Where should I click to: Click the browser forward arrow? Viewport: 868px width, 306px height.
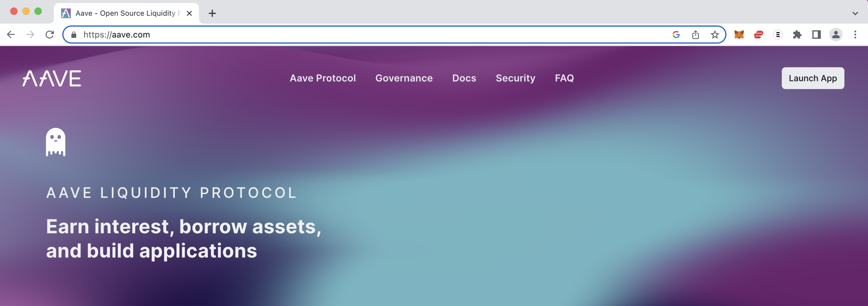31,34
